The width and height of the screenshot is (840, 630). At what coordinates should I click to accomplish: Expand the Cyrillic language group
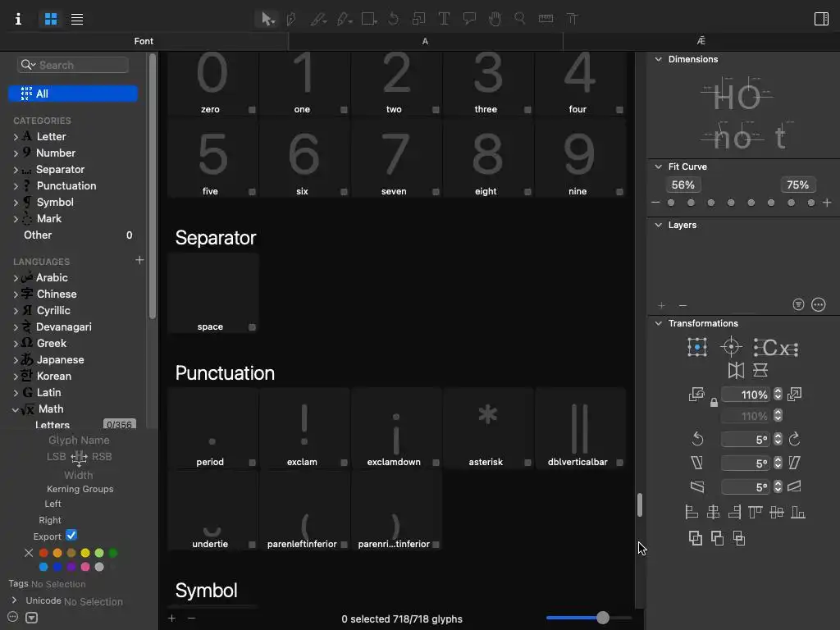point(16,311)
